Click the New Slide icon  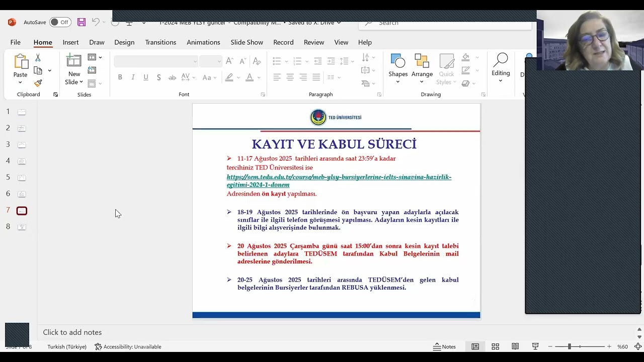coord(74,61)
